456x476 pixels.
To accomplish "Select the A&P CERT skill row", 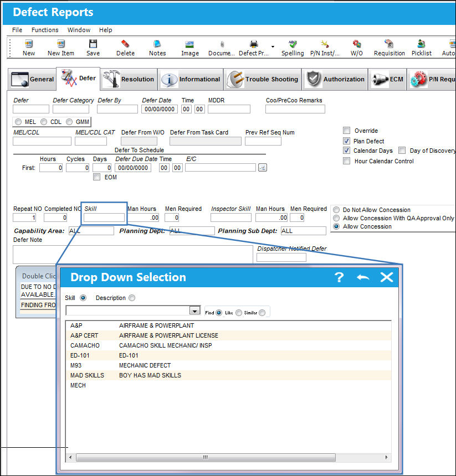I will point(228,335).
